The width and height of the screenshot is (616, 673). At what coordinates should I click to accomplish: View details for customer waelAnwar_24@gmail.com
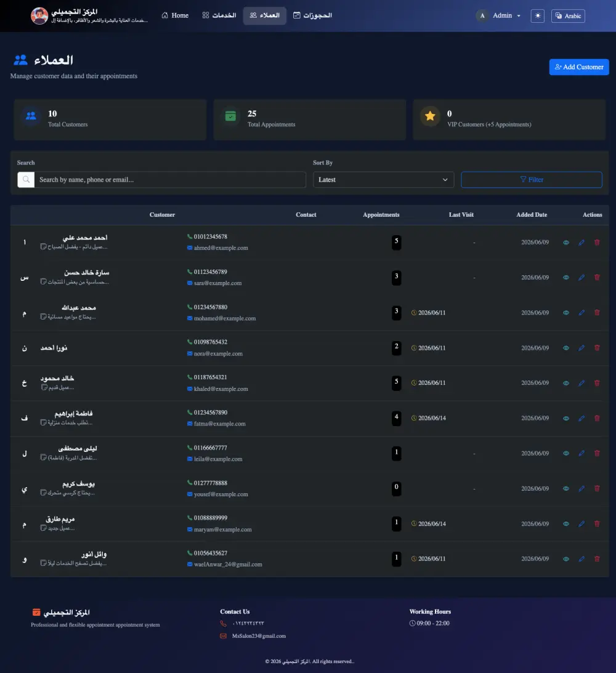[x=565, y=559]
